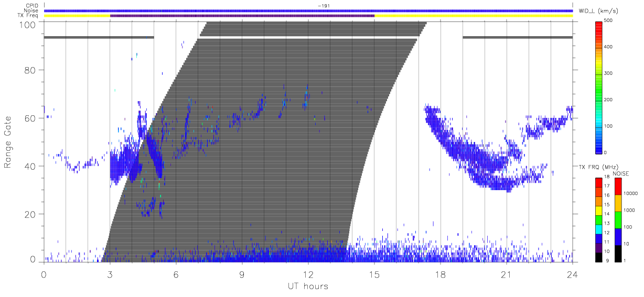Click the gray bar near gate 94 at 0-5 UT
The width and height of the screenshot is (644, 297).
(x=99, y=37)
